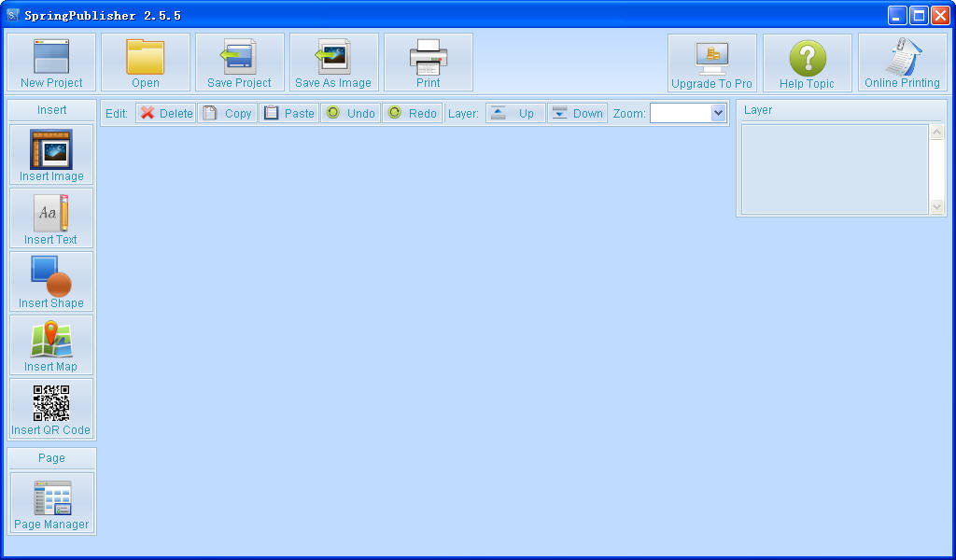Close the SpringPublisher window

[x=940, y=15]
